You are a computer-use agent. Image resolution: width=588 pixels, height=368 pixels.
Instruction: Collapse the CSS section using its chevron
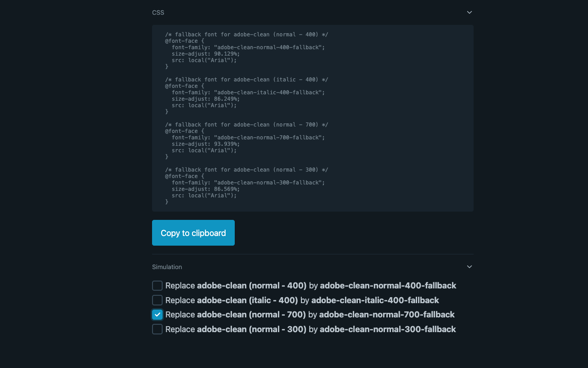tap(469, 12)
